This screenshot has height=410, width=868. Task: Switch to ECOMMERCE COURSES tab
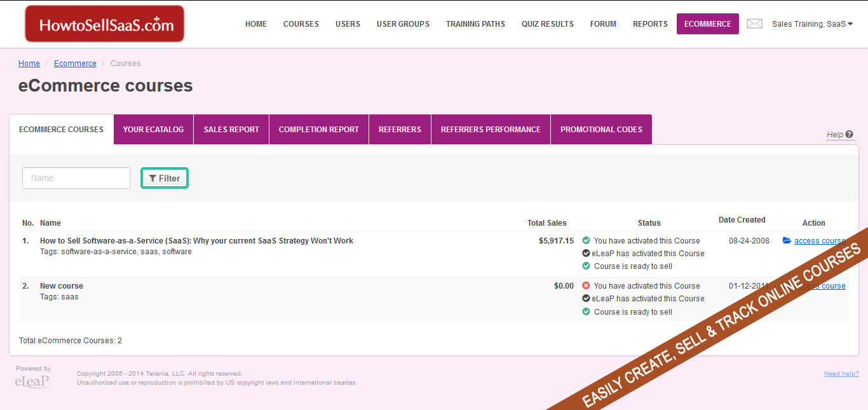pos(62,130)
